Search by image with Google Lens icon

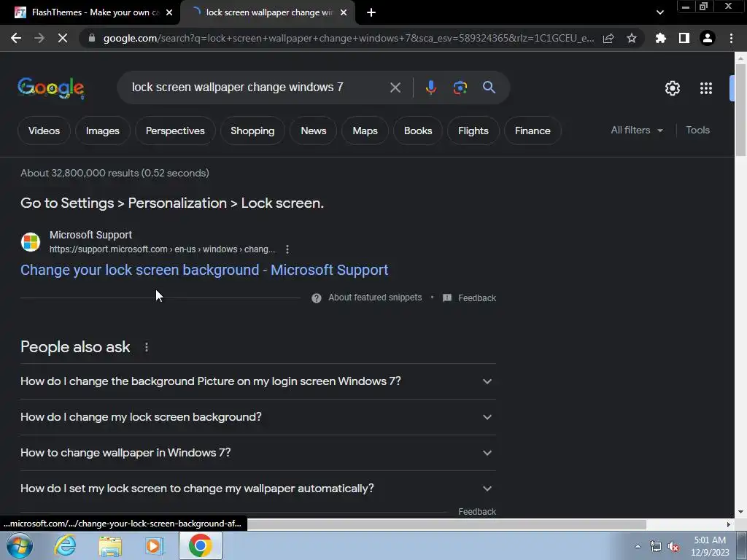460,87
